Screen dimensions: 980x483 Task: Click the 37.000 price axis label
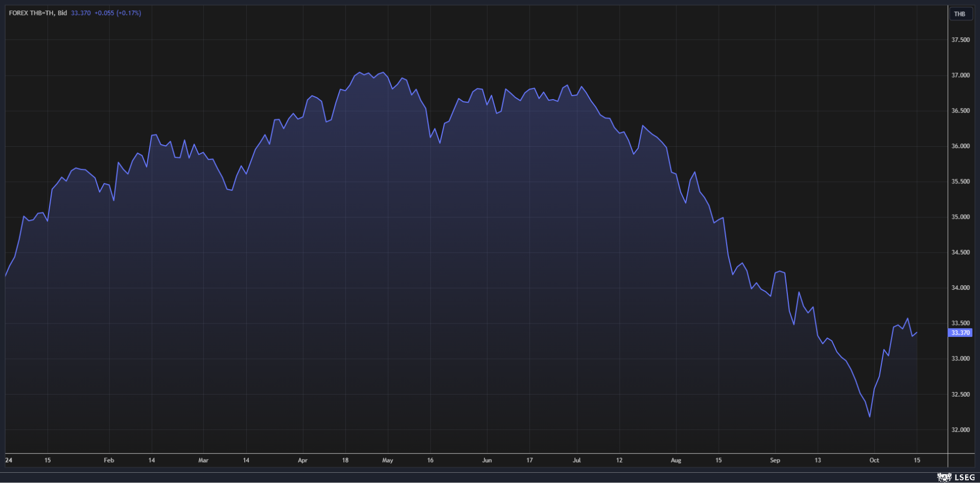[x=960, y=75]
